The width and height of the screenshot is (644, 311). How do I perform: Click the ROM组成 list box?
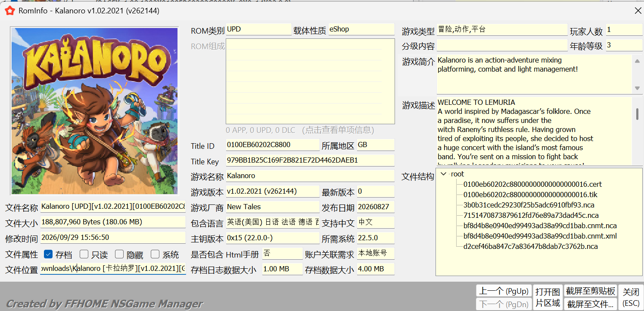pyautogui.click(x=310, y=82)
